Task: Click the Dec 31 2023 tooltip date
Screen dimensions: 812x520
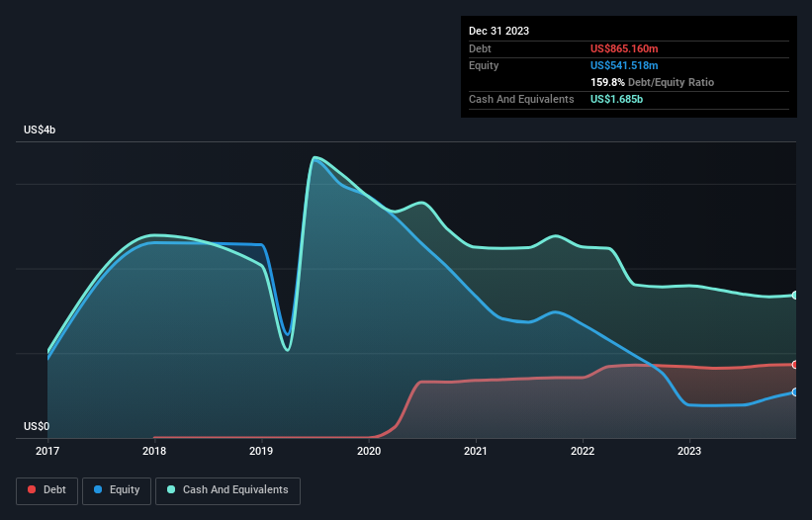Action: tap(498, 31)
